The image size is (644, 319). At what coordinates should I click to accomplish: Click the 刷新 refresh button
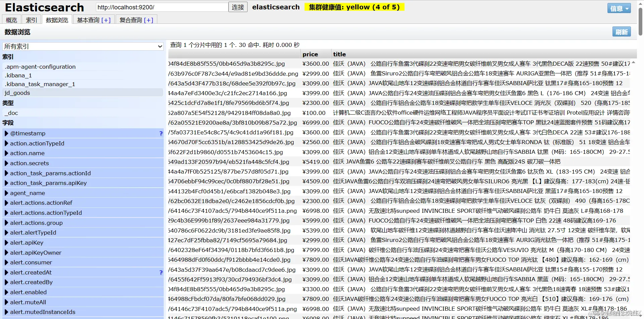click(622, 32)
